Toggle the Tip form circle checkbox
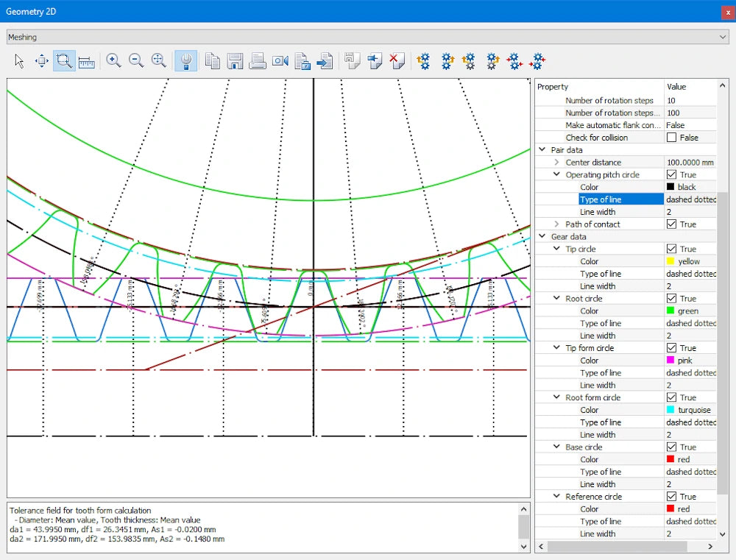Viewport: 736px width, 560px height. [671, 348]
